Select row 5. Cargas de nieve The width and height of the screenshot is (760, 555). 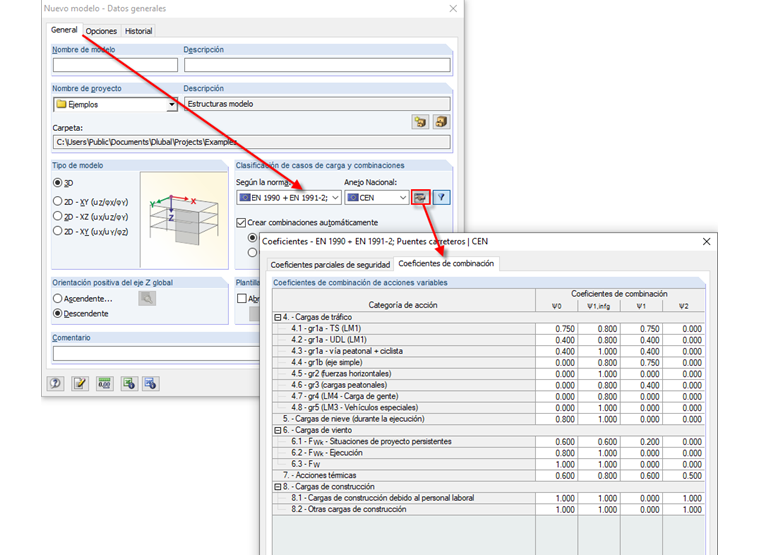(x=489, y=419)
